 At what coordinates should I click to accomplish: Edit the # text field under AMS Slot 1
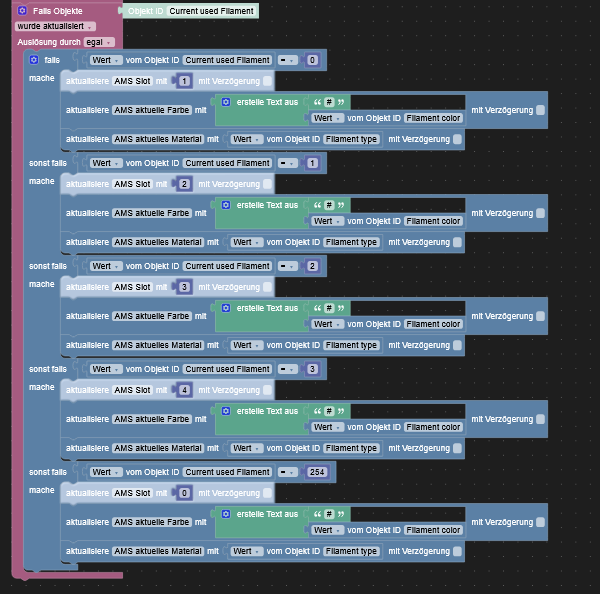coord(329,102)
